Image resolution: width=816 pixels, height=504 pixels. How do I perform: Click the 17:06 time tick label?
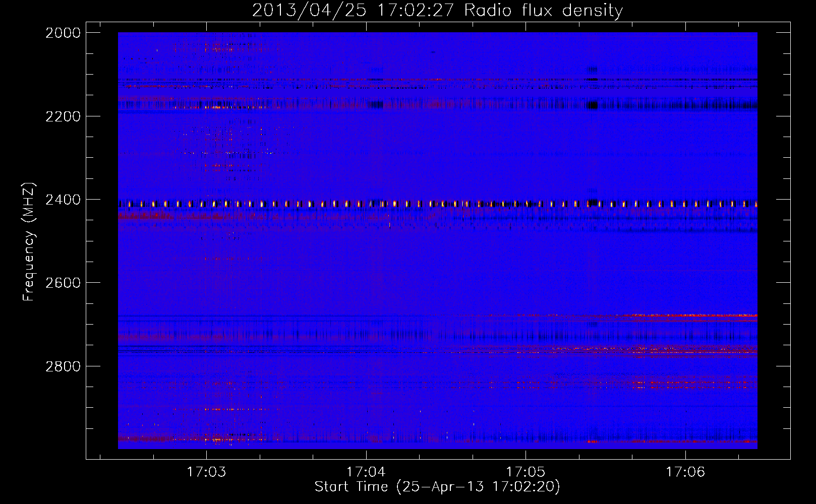685,472
